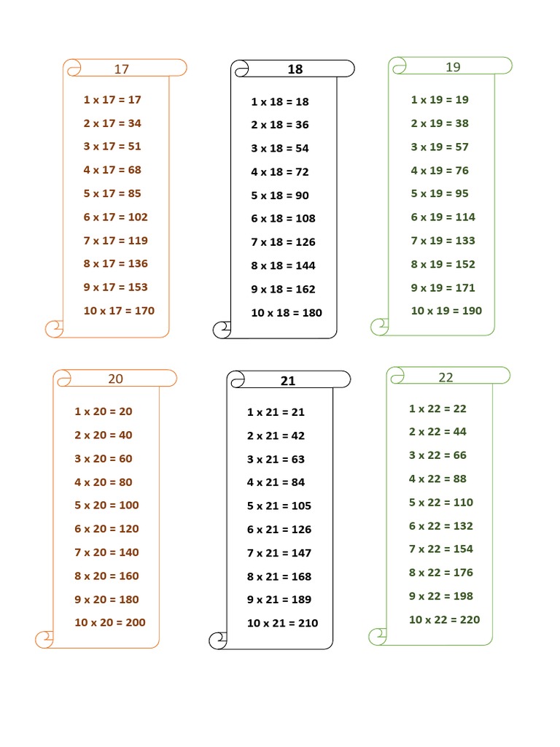
Task: Select the equation "7 x 21 = 147"
Action: point(279,552)
